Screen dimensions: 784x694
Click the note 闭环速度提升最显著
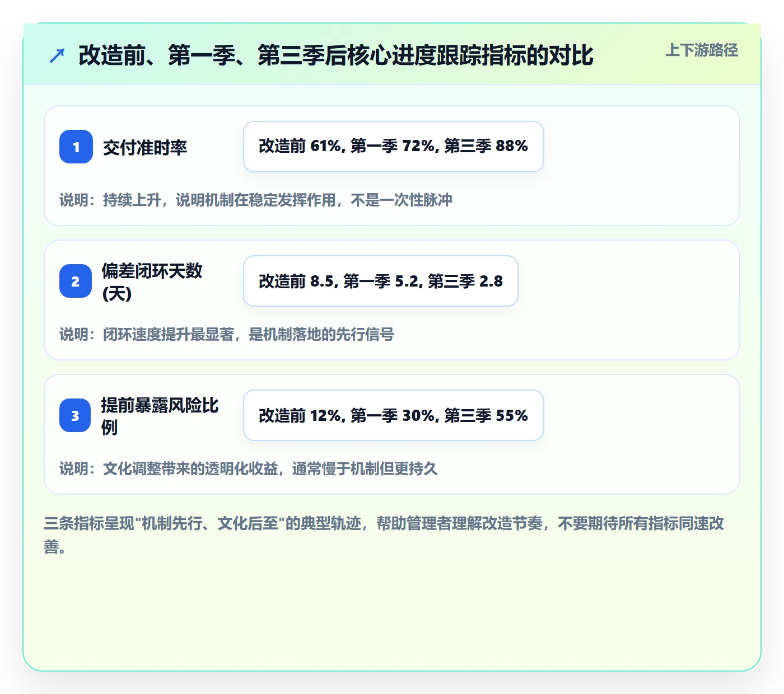point(227,334)
